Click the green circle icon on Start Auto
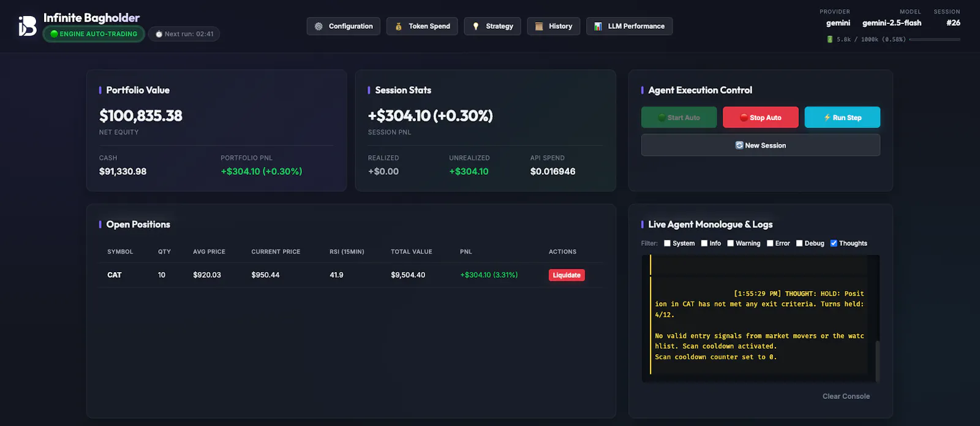This screenshot has width=980, height=426. [661, 118]
